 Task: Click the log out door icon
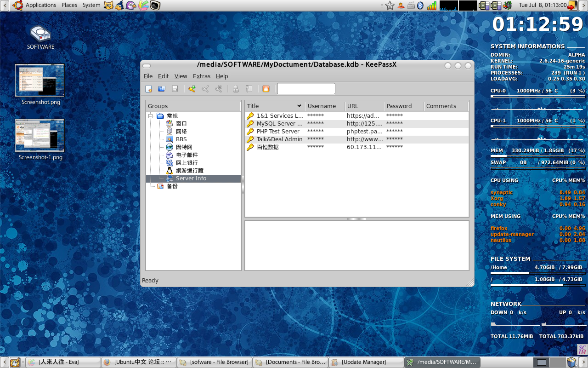pyautogui.click(x=572, y=6)
